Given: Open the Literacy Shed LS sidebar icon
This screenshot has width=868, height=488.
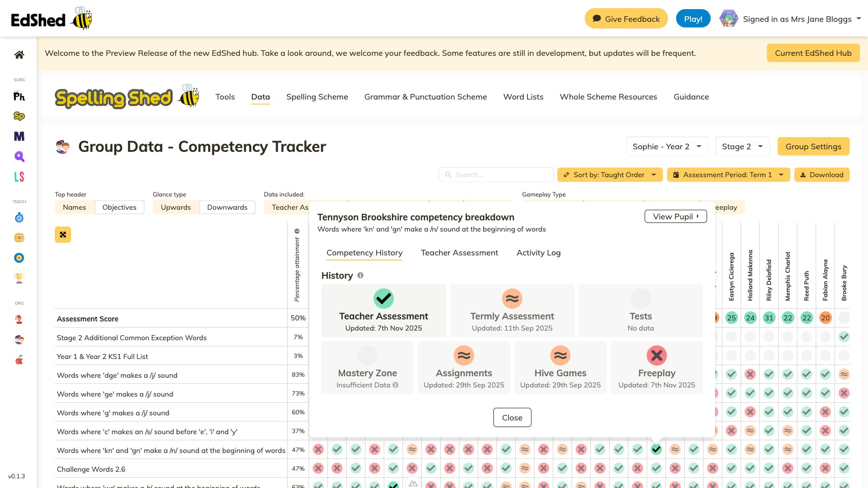Looking at the screenshot, I should (x=19, y=177).
